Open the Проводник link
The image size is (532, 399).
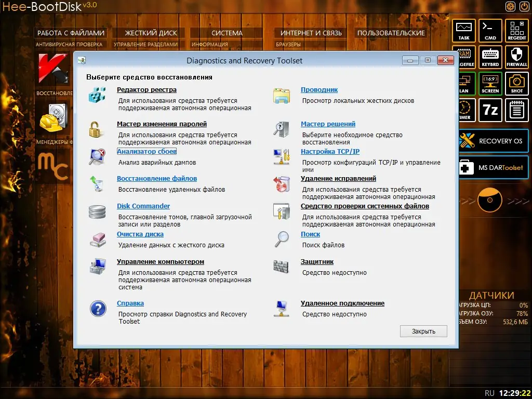(x=319, y=89)
